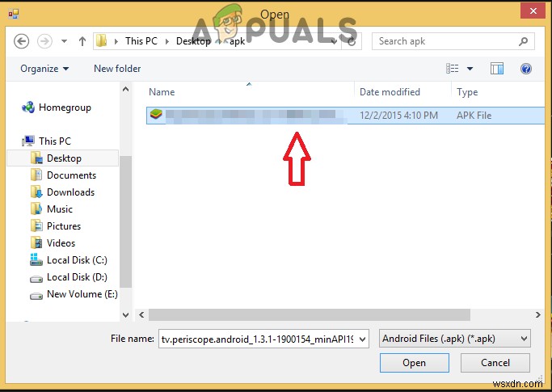
Task: Go back with the back arrow button
Action: (22, 41)
